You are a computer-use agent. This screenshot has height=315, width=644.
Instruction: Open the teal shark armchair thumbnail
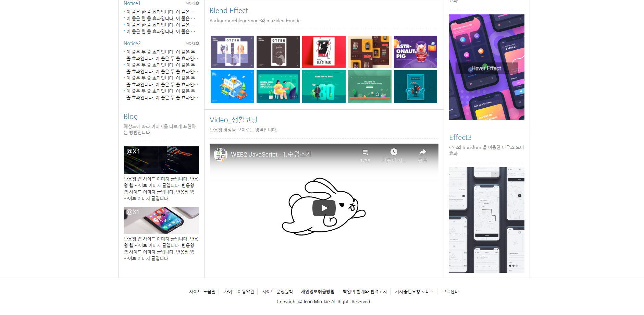pos(416,87)
